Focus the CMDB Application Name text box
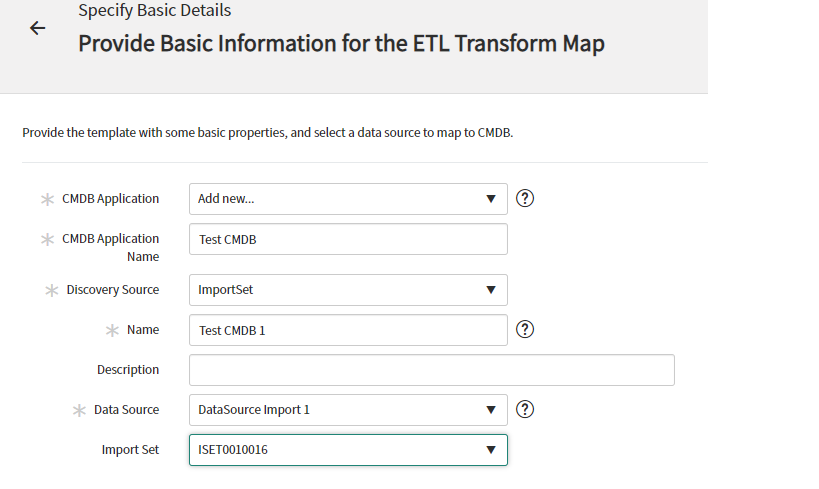The height and width of the screenshot is (489, 819). click(348, 239)
